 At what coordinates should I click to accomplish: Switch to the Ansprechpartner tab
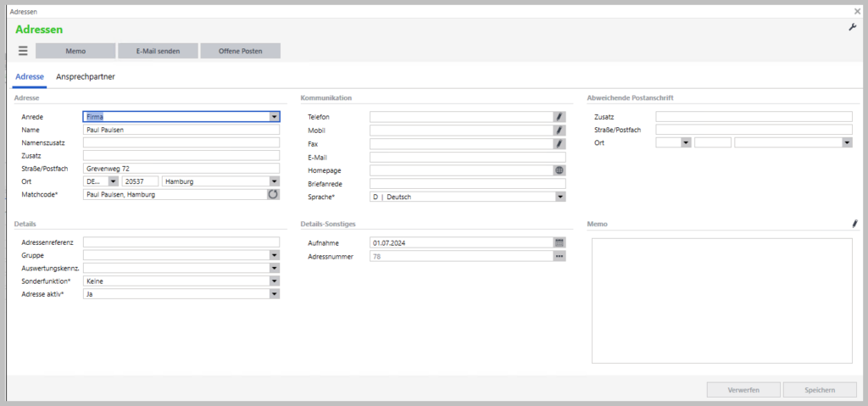86,77
